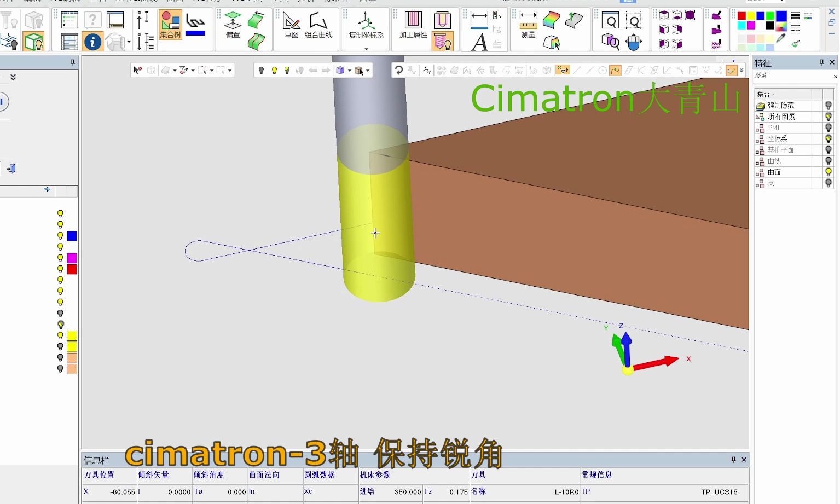This screenshot has height=504, width=840.
Task: Pick the magenta color swatch in palette
Action: tap(751, 25)
